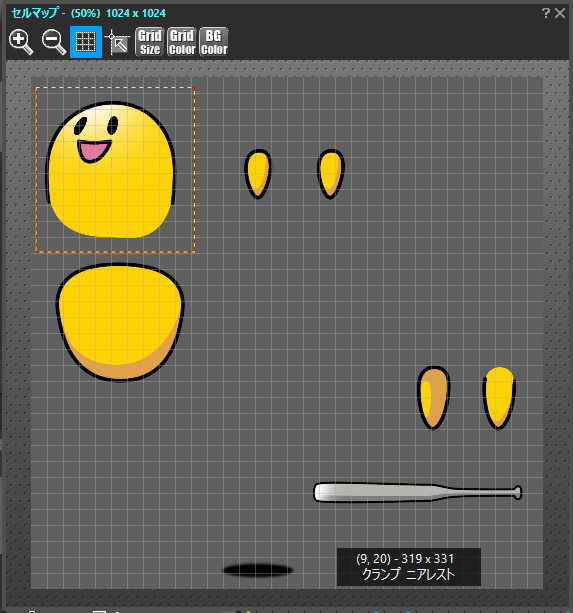Toggle the grid display button
573x613 pixels.
pos(86,42)
